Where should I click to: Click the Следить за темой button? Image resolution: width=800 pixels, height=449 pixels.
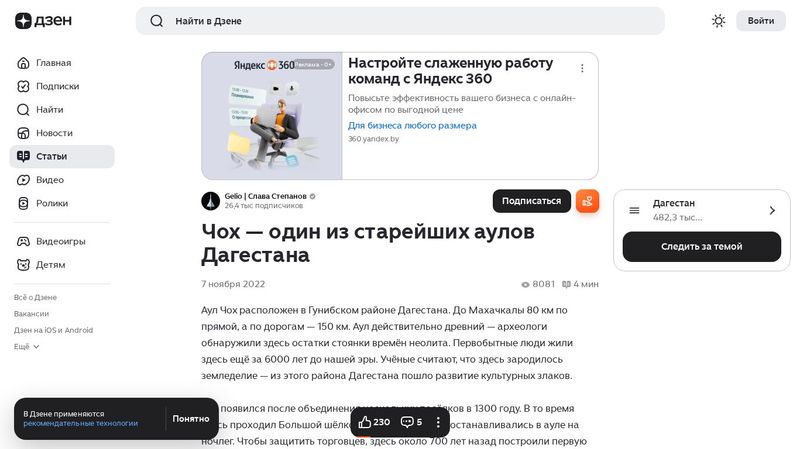[x=702, y=246]
